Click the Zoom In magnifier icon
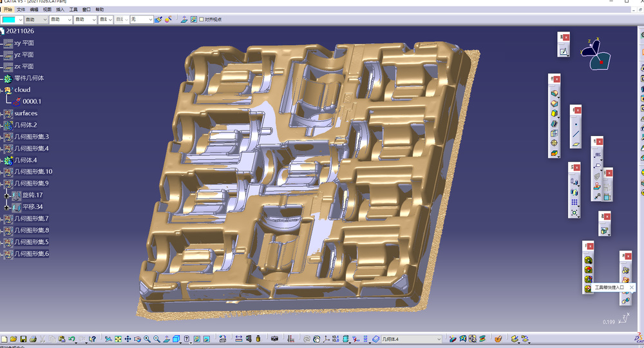This screenshot has width=644, height=348. click(x=147, y=339)
